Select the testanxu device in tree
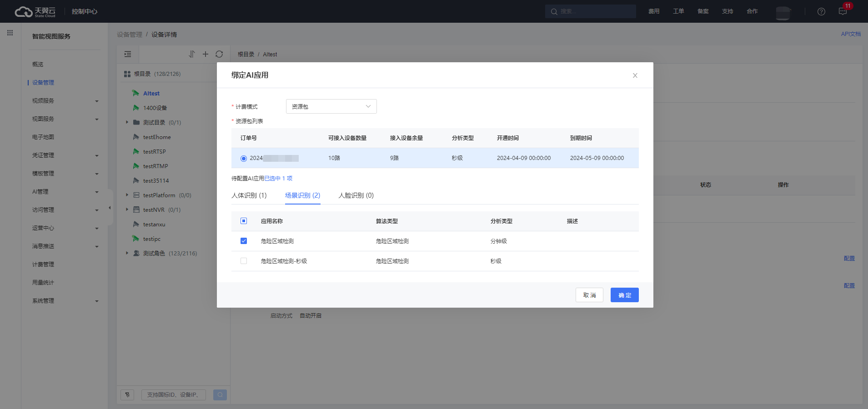868x409 pixels. [x=154, y=224]
